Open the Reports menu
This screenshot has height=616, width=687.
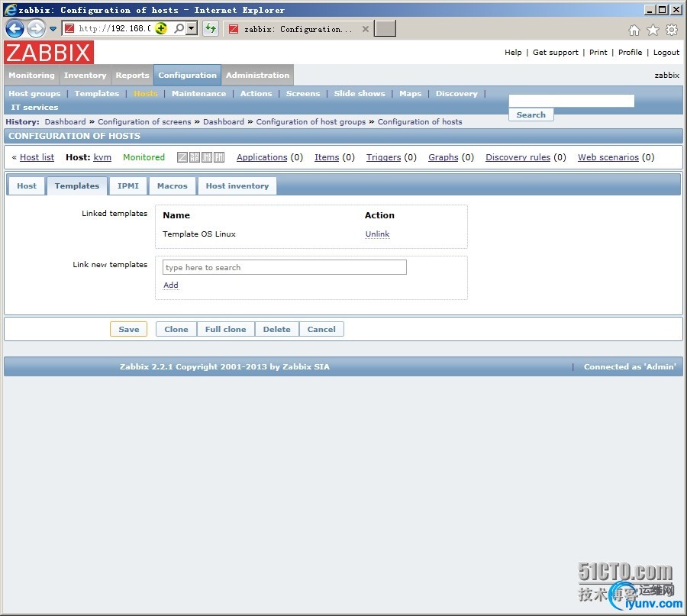132,75
